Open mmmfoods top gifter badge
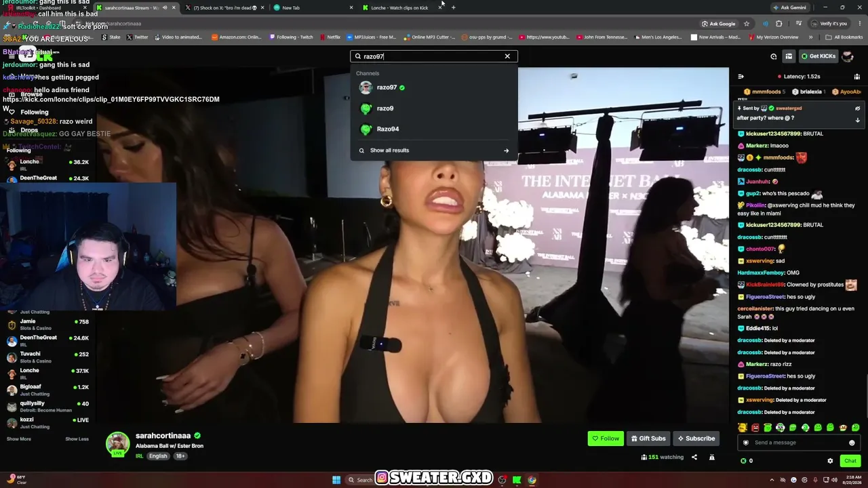This screenshot has width=868, height=488. pos(764,91)
